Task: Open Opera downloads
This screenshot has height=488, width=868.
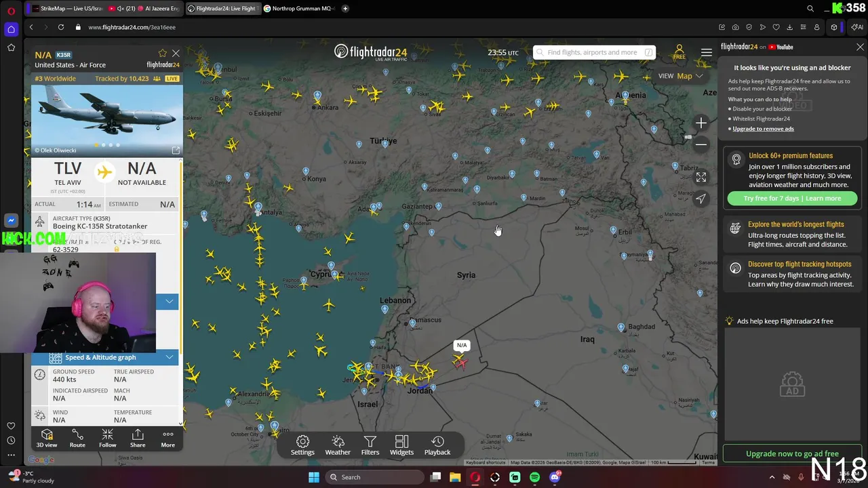Action: [x=789, y=27]
